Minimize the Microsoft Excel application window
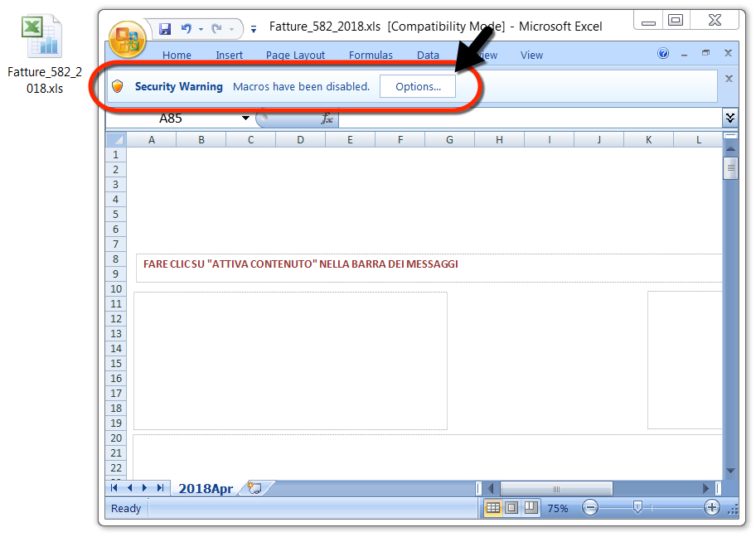This screenshot has height=537, width=756. [x=648, y=21]
